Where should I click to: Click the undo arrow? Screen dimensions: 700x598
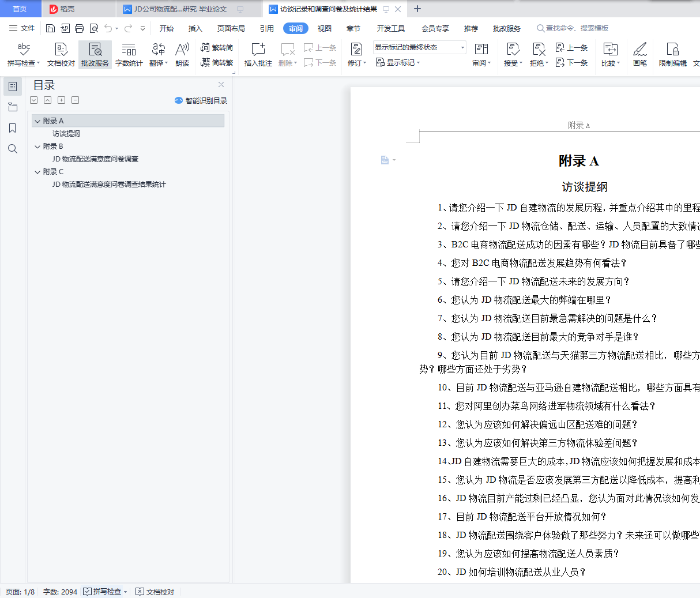click(x=108, y=28)
